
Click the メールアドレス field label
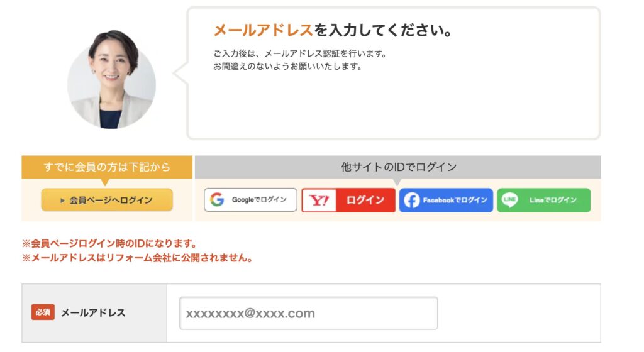tap(93, 312)
